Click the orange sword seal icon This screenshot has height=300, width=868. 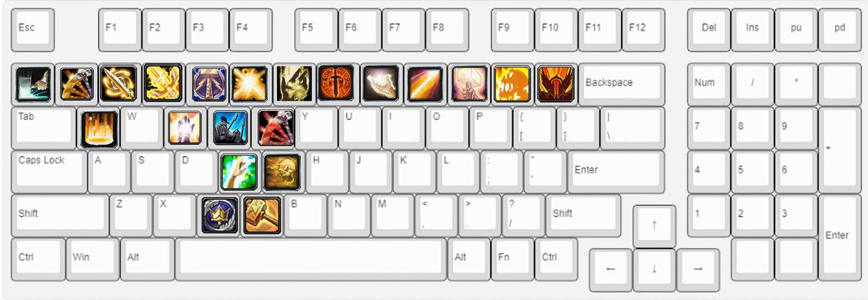click(x=336, y=83)
